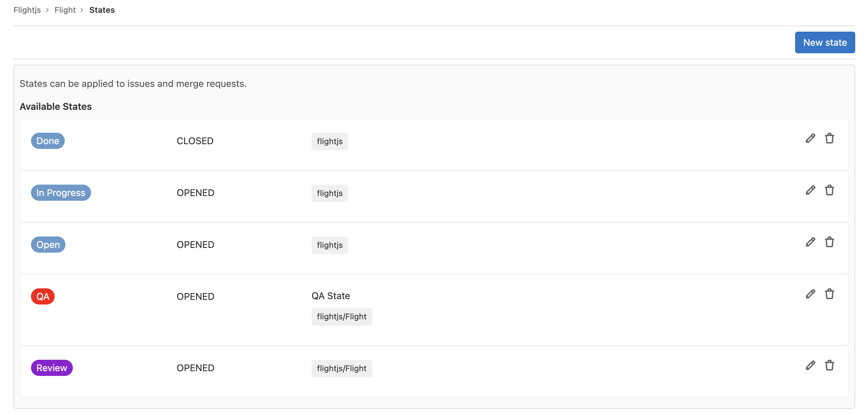Open editor for the Review state
868x415 pixels.
point(810,365)
